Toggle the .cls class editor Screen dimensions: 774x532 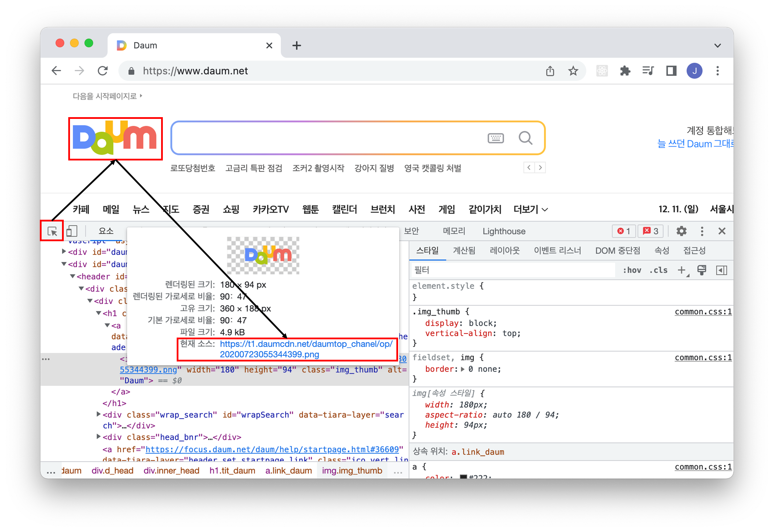[x=658, y=270]
